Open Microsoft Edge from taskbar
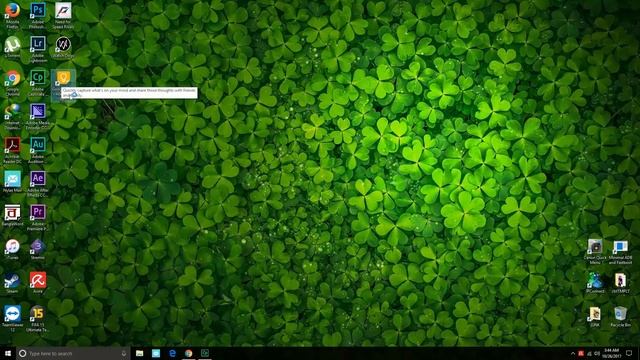 [x=172, y=353]
